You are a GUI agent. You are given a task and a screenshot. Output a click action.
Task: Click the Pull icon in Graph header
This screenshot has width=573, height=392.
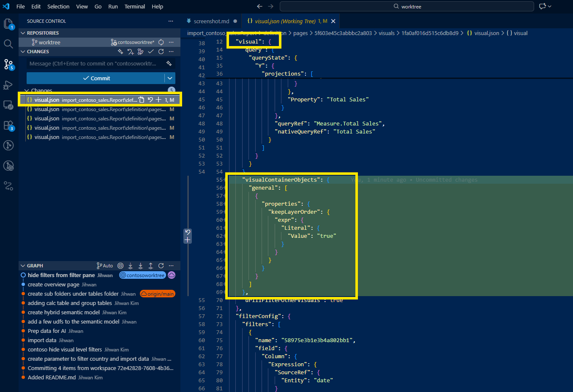(x=141, y=266)
